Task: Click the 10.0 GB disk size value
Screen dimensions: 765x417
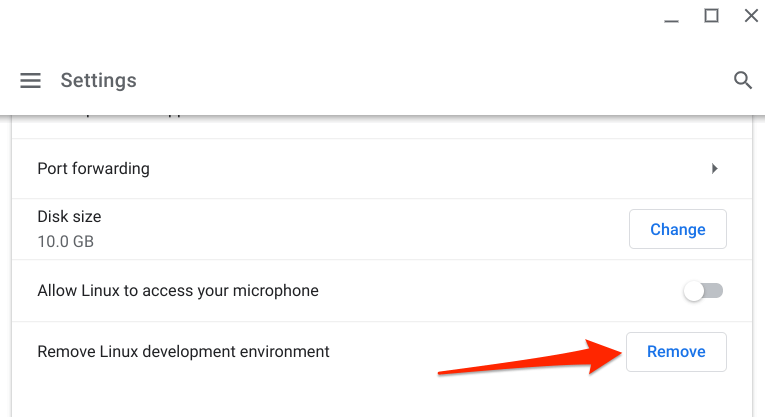Action: click(66, 241)
